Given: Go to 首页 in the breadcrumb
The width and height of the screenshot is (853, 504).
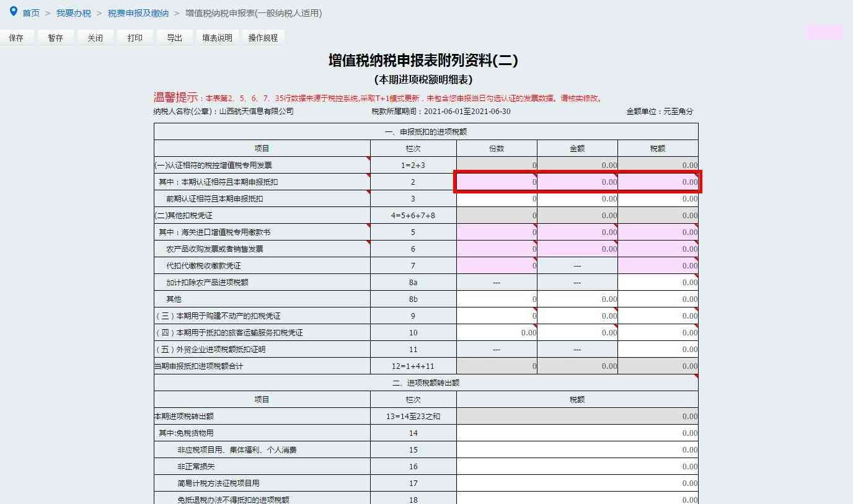Looking at the screenshot, I should coord(31,13).
